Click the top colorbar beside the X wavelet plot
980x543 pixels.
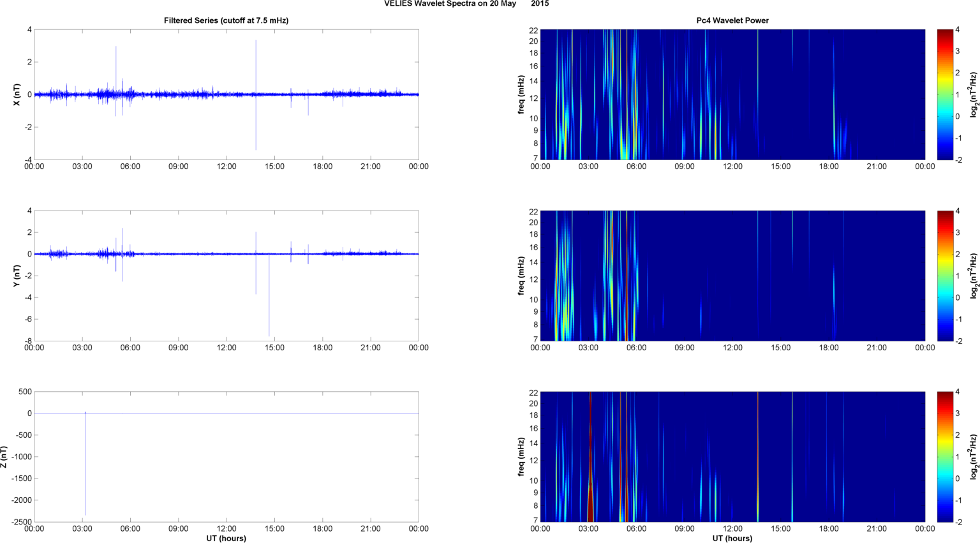945,94
